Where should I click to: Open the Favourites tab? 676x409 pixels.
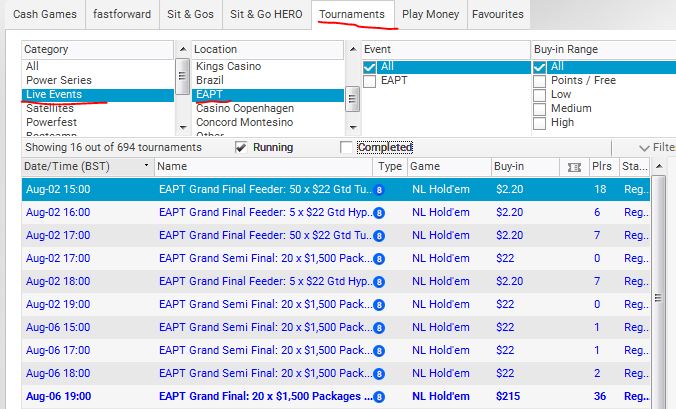(498, 14)
